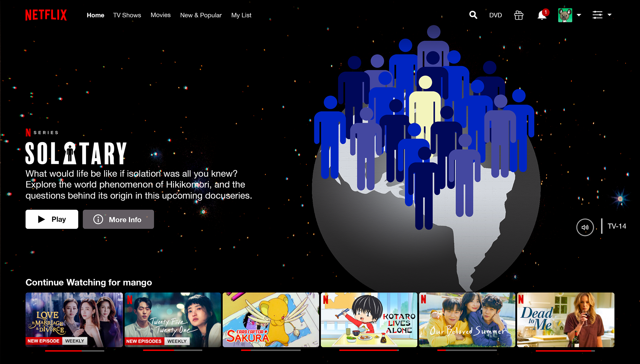Open the Movies menu item
This screenshot has width=640, height=364.
[x=160, y=15]
